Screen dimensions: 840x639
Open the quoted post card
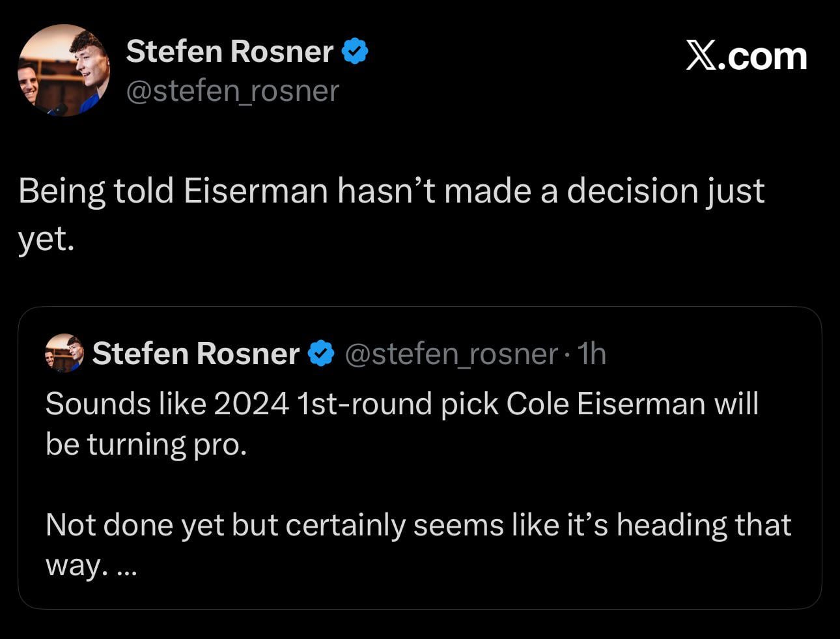pyautogui.click(x=419, y=482)
